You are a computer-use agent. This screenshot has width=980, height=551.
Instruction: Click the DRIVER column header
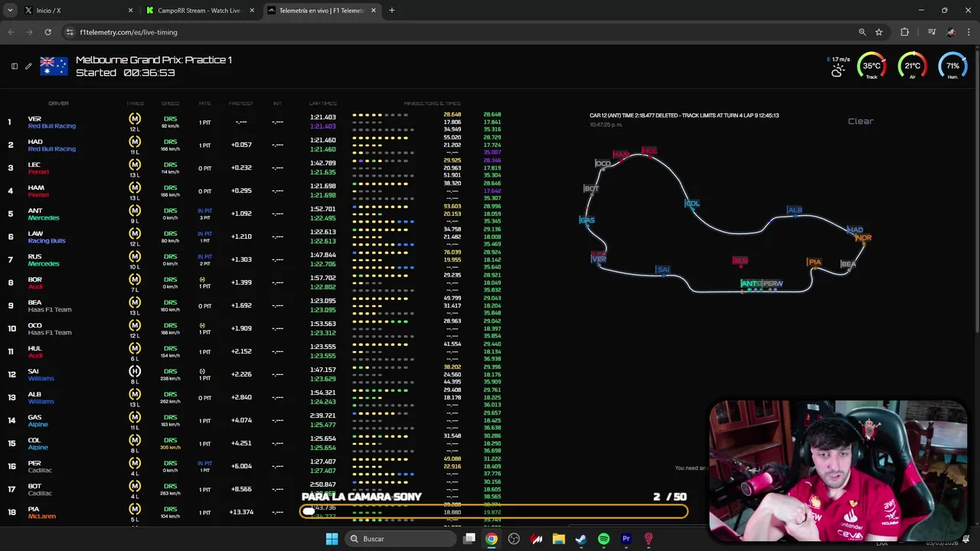click(x=58, y=103)
